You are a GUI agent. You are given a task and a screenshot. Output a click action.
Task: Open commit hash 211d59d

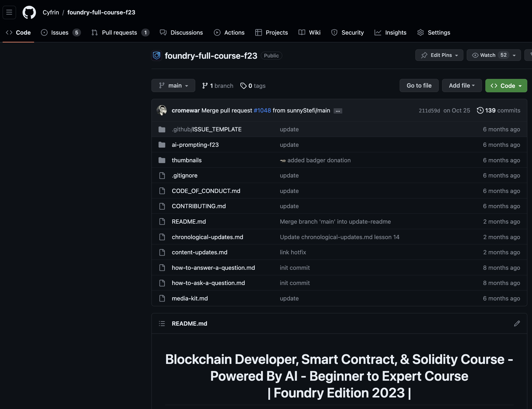point(429,111)
